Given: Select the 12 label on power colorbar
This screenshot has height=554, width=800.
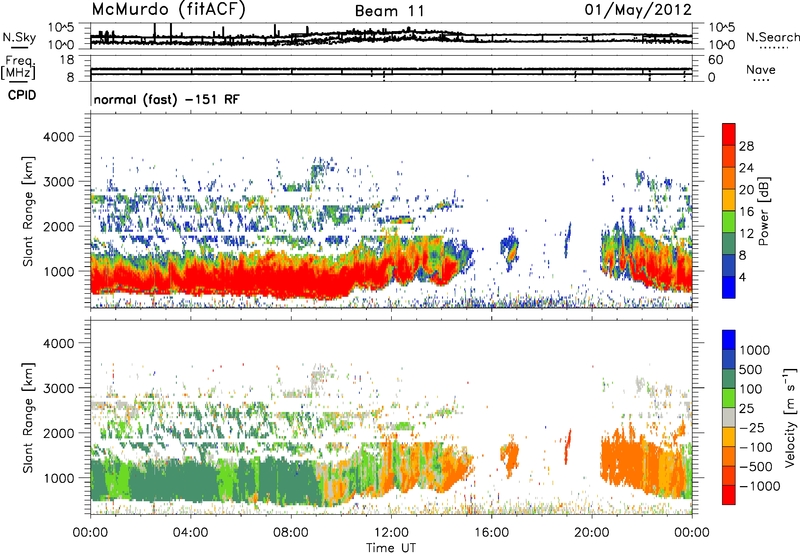Looking at the screenshot, I should (746, 234).
